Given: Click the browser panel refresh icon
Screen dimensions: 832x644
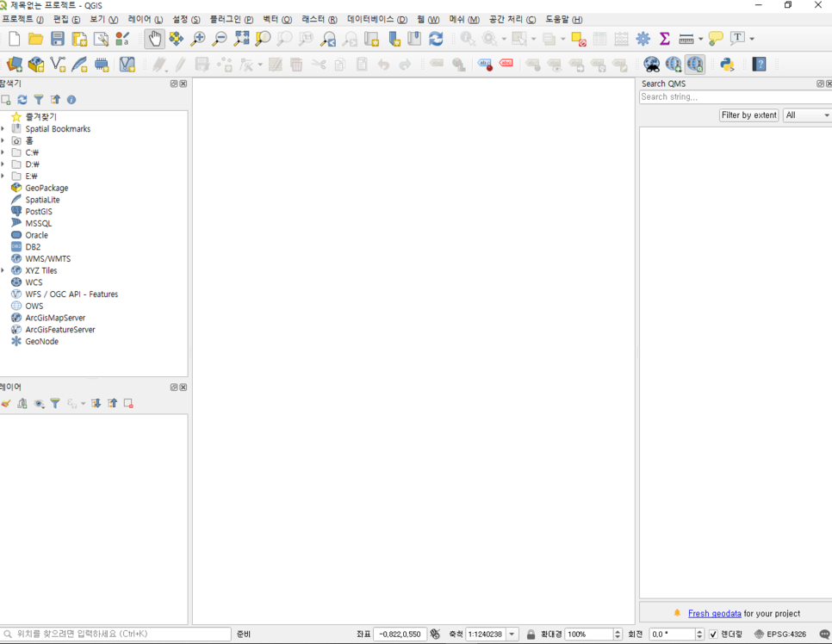Looking at the screenshot, I should [22, 100].
